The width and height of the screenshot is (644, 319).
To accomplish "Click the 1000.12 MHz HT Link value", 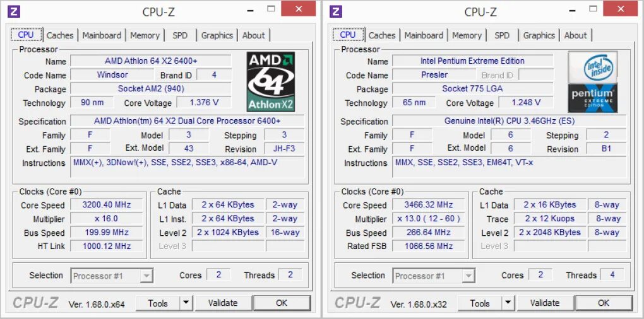I will pyautogui.click(x=106, y=246).
